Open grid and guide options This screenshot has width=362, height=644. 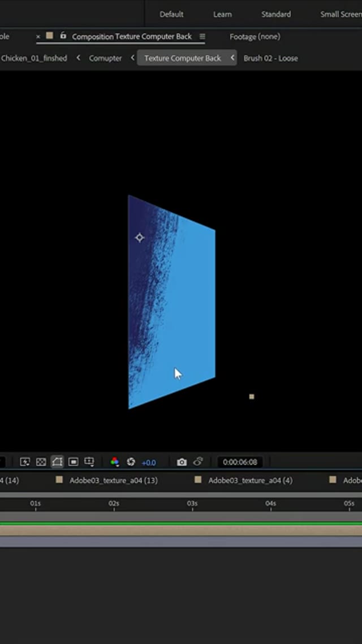[89, 462]
